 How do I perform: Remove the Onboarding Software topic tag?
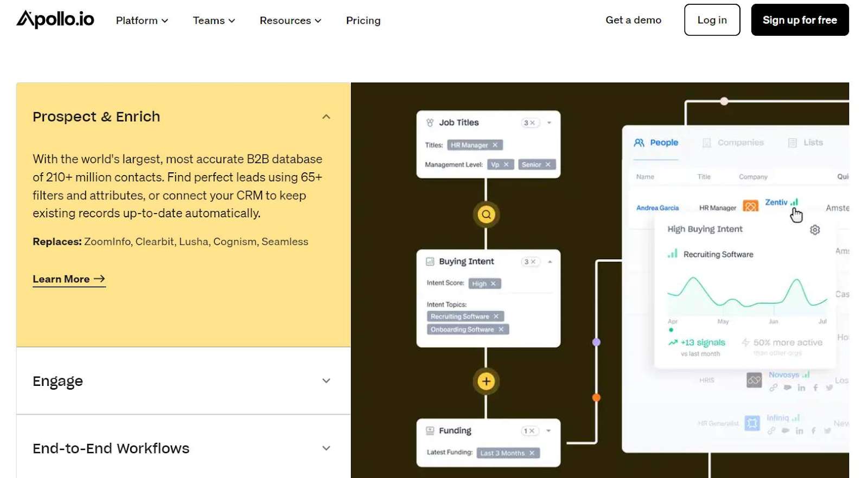pos(501,330)
